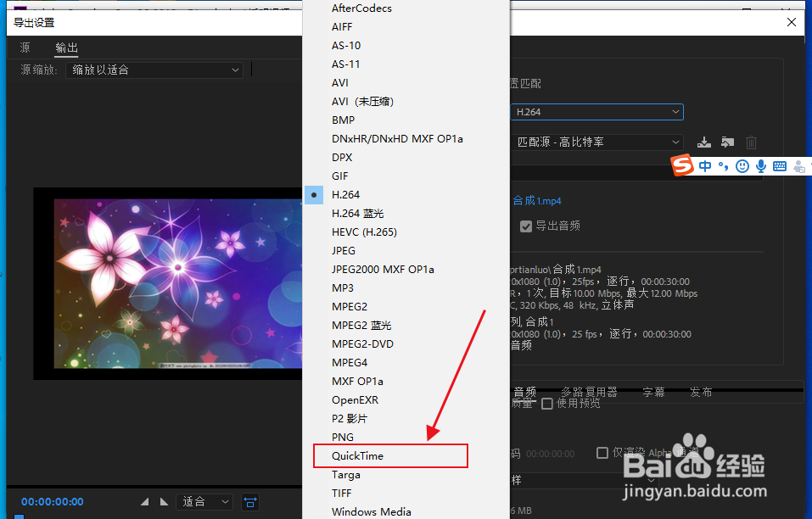Open the 音频 tab
Screen dimensions: 812x519
[524, 392]
